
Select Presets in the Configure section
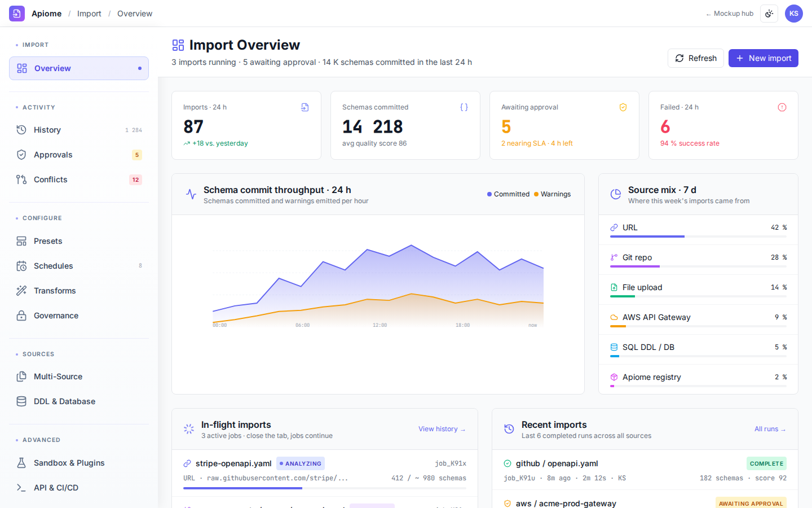(79, 241)
